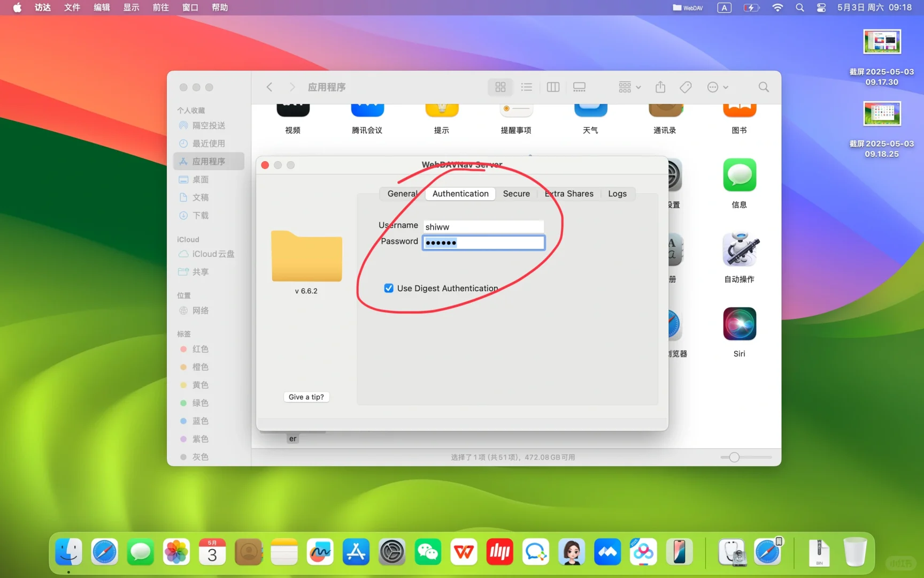Open the Logs tab
The width and height of the screenshot is (924, 578).
click(x=617, y=194)
